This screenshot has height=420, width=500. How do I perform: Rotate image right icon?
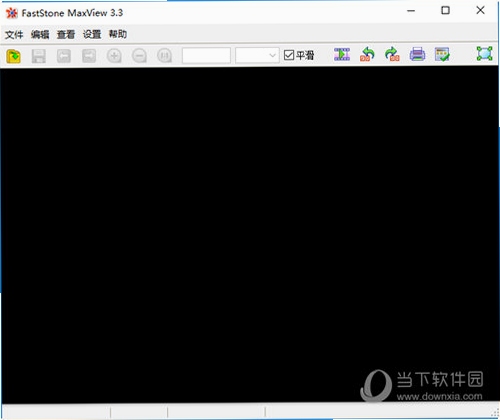coord(392,54)
